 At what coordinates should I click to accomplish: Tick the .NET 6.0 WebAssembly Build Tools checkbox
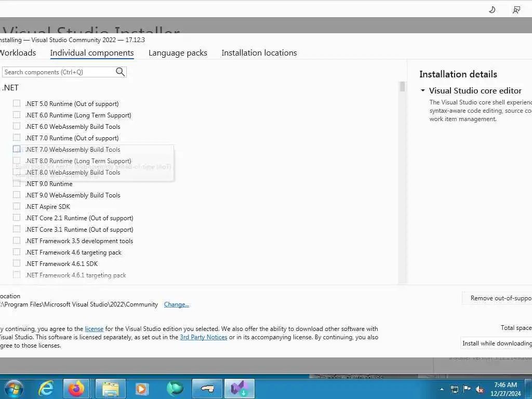click(x=16, y=126)
